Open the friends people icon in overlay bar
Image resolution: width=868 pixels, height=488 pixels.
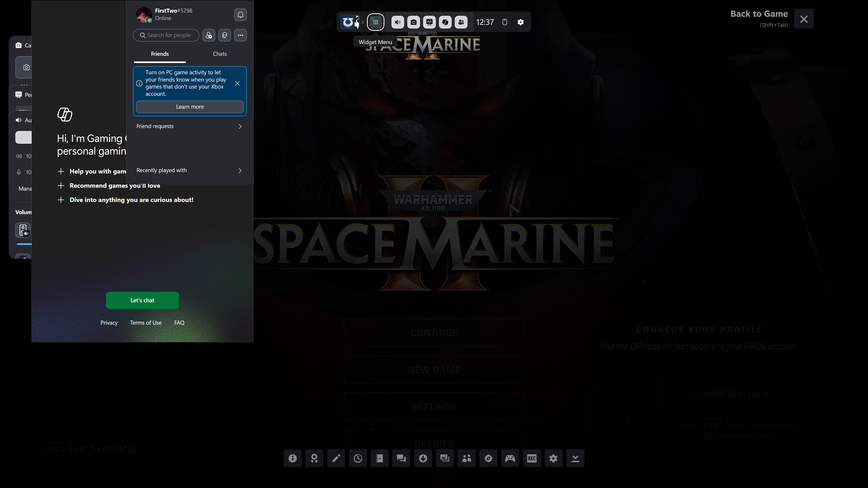pyautogui.click(x=467, y=458)
